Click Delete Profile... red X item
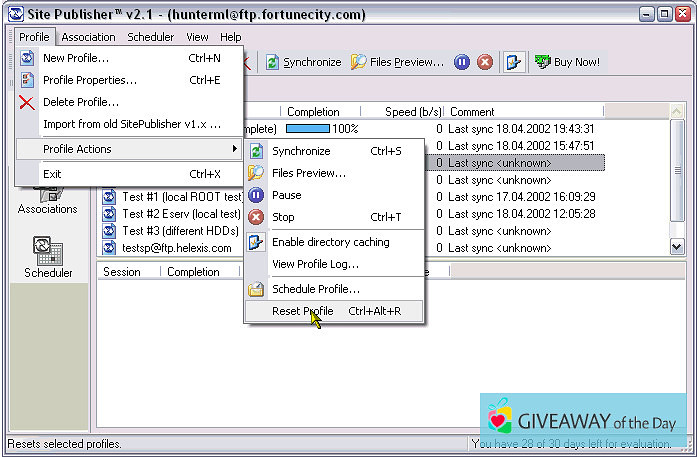700x457 pixels. [x=80, y=102]
